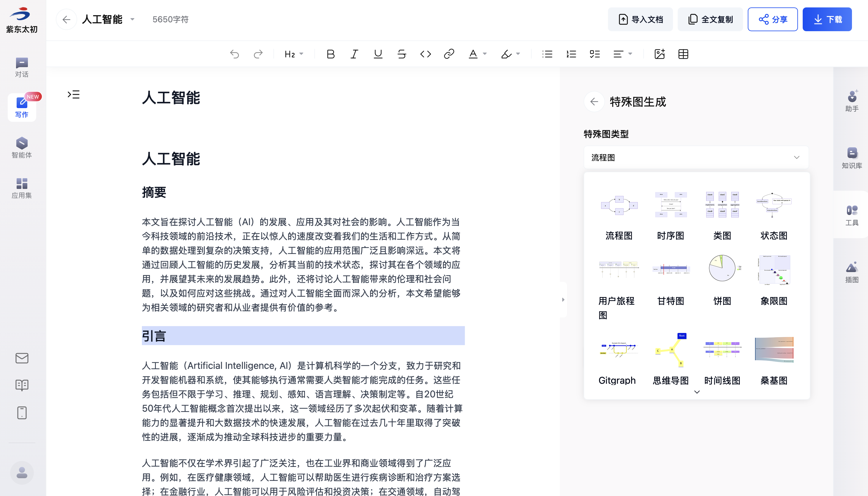The height and width of the screenshot is (496, 868).
Task: Apply the checklist (task list) format
Action: pyautogui.click(x=595, y=54)
